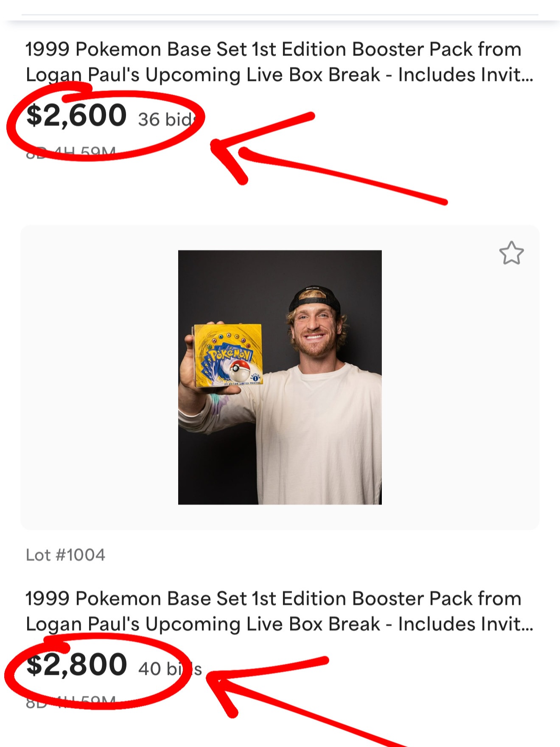Select the Lot #1004 label

(x=65, y=555)
